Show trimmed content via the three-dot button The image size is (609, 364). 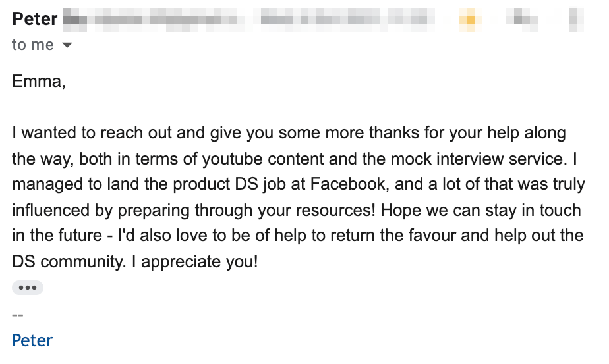point(28,288)
